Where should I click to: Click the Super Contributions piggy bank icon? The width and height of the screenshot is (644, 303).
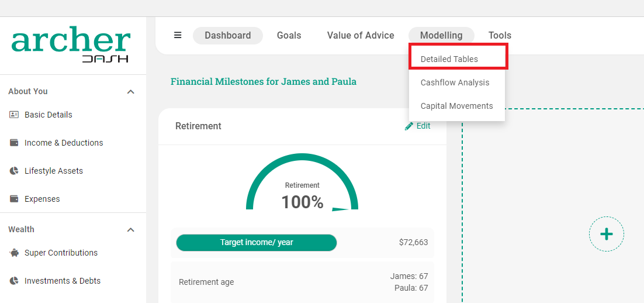click(14, 253)
